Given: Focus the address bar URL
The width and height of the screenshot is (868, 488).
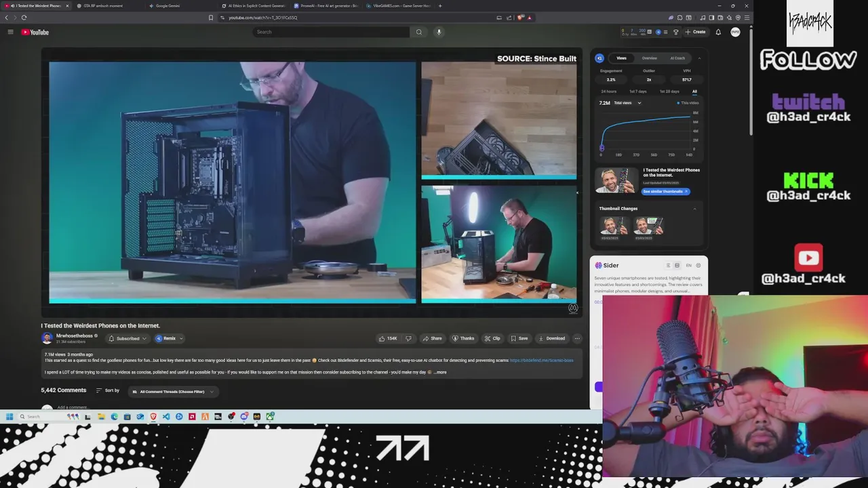Looking at the screenshot, I should (263, 18).
